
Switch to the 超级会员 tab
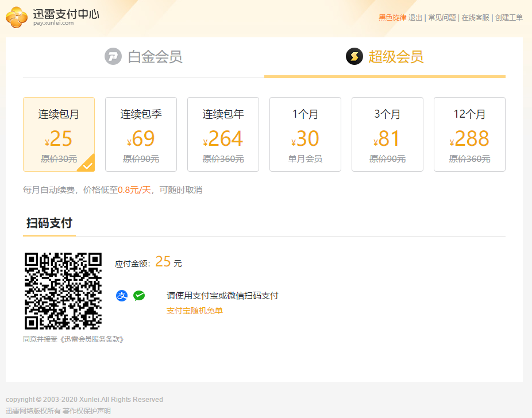[385, 57]
